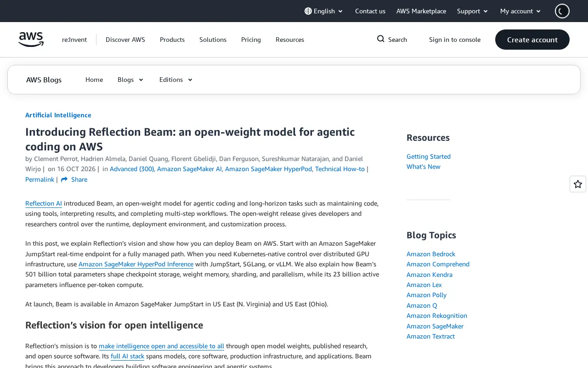Image resolution: width=588 pixels, height=368 pixels.
Task: Open the Amazon Rekognition topic
Action: coord(437,316)
